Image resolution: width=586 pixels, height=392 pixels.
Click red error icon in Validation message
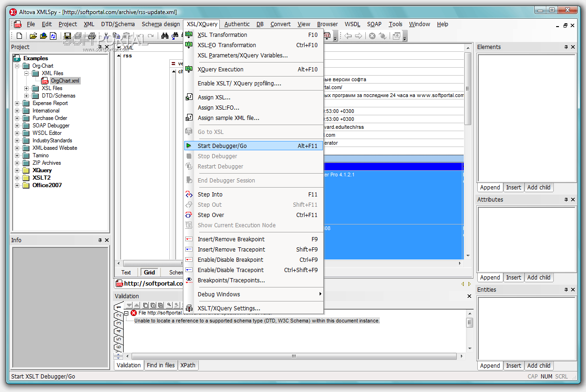click(134, 313)
